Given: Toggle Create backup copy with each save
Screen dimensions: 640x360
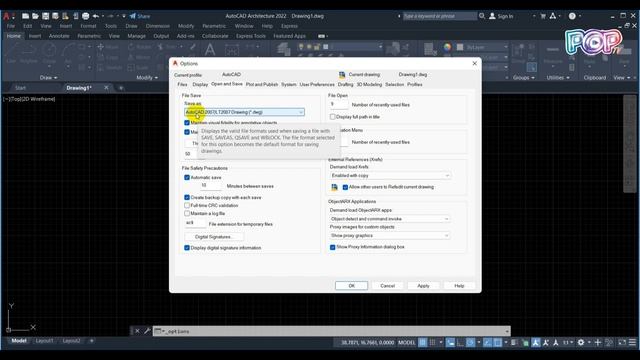Looking at the screenshot, I should (187, 198).
